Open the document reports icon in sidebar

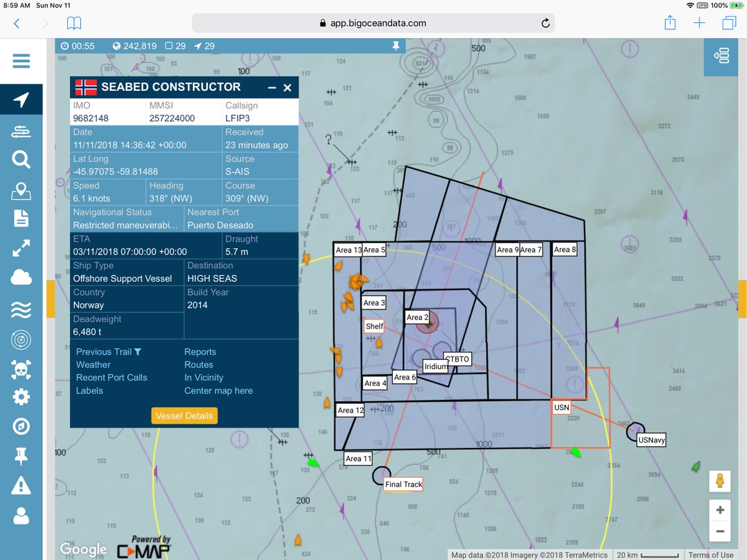(21, 218)
